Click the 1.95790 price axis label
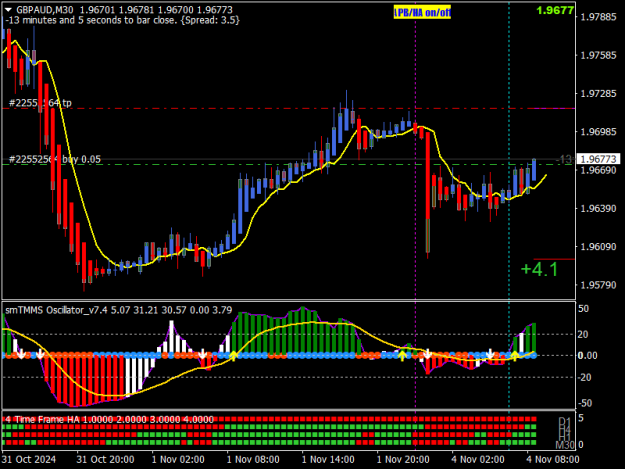Image resolution: width=625 pixels, height=469 pixels. point(598,285)
